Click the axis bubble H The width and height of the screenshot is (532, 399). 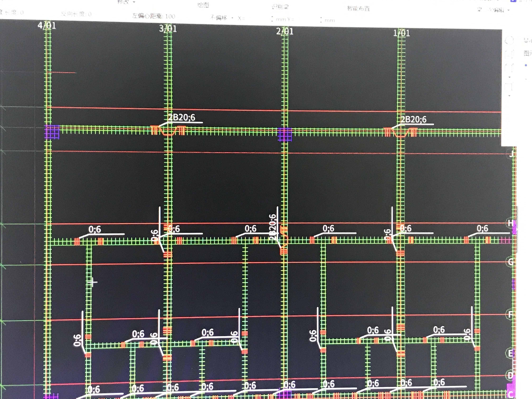tap(510, 223)
